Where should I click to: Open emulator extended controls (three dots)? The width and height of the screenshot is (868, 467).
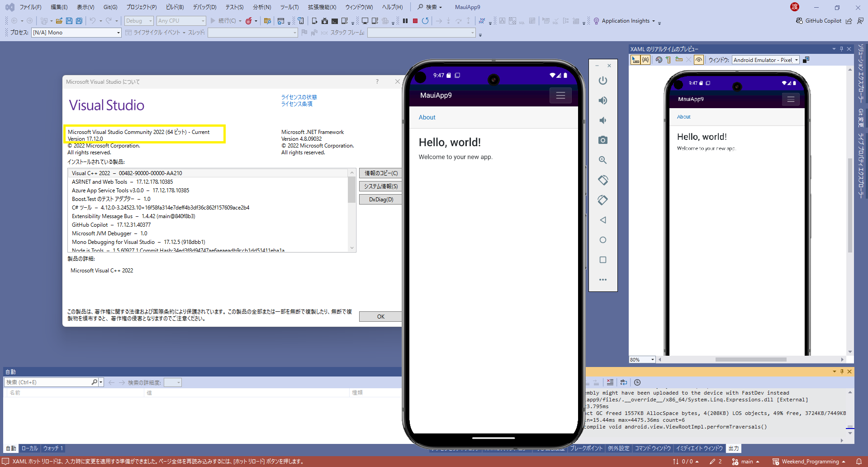(x=602, y=280)
